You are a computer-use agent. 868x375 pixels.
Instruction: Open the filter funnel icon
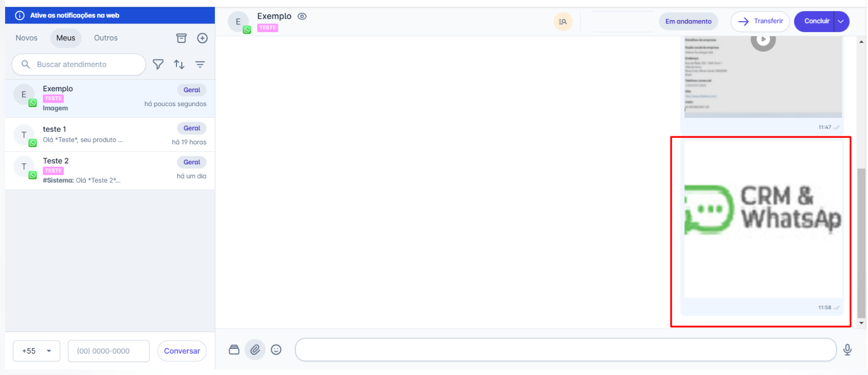tap(158, 64)
